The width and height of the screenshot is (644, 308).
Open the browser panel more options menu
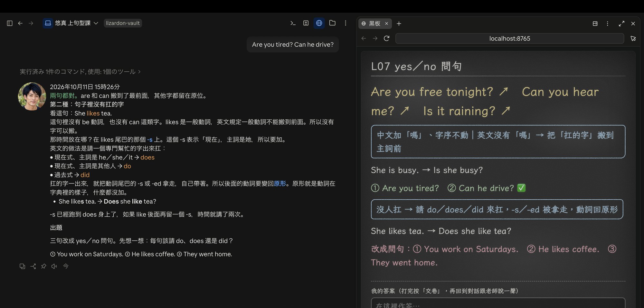tap(607, 23)
